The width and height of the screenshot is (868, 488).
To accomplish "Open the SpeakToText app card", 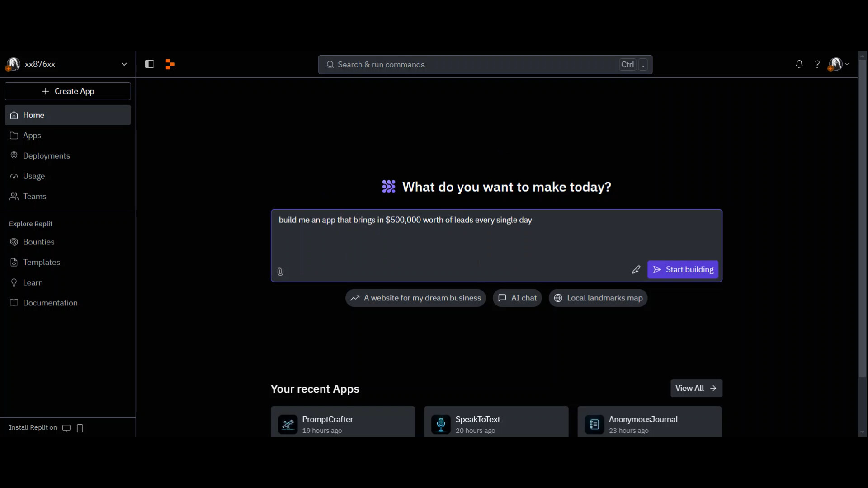I will tap(496, 422).
